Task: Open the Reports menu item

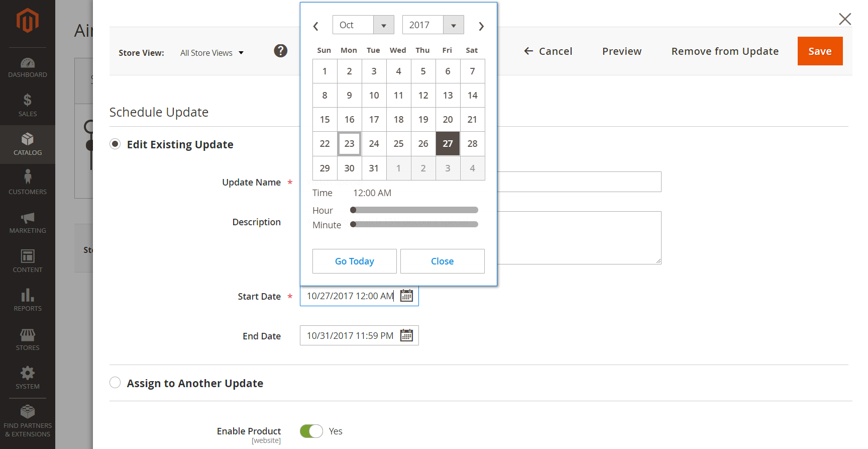Action: pos(28,300)
